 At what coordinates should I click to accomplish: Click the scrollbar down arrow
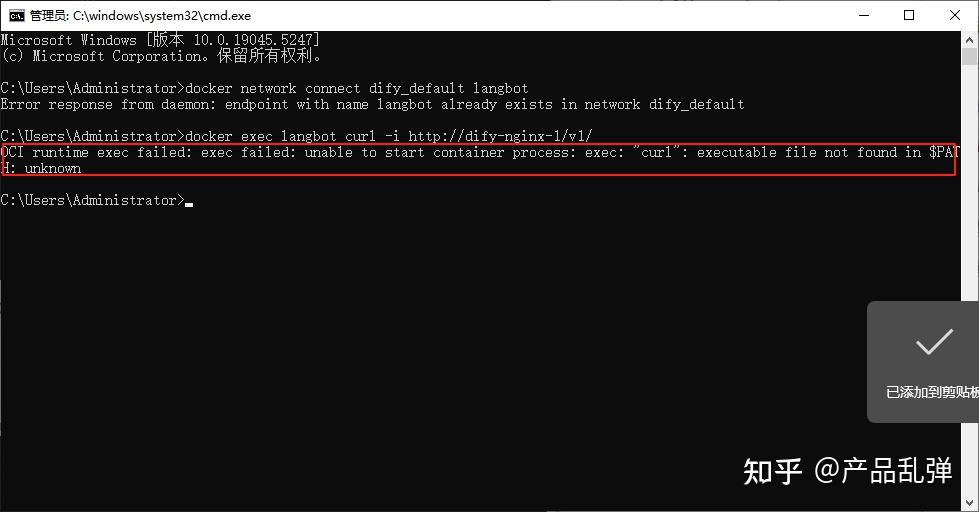pos(970,503)
